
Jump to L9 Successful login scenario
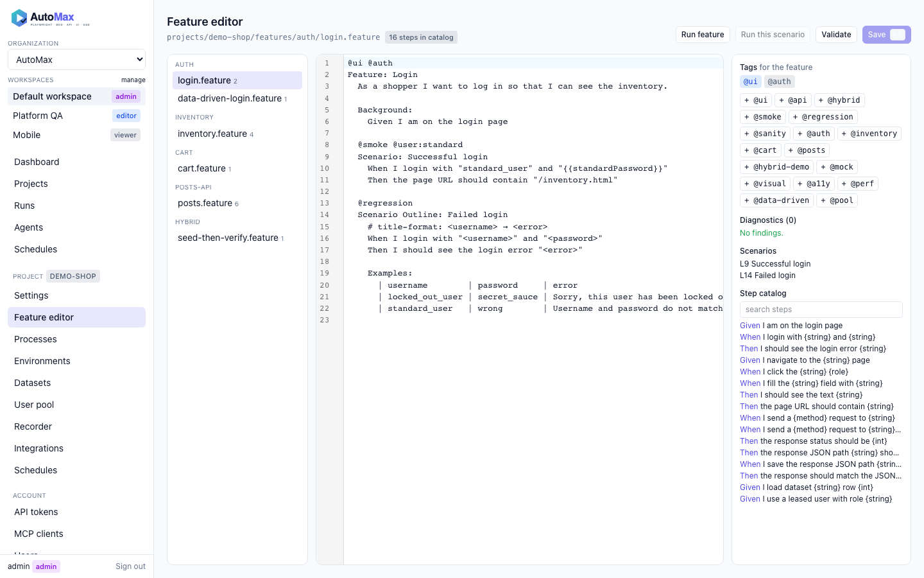pyautogui.click(x=775, y=264)
